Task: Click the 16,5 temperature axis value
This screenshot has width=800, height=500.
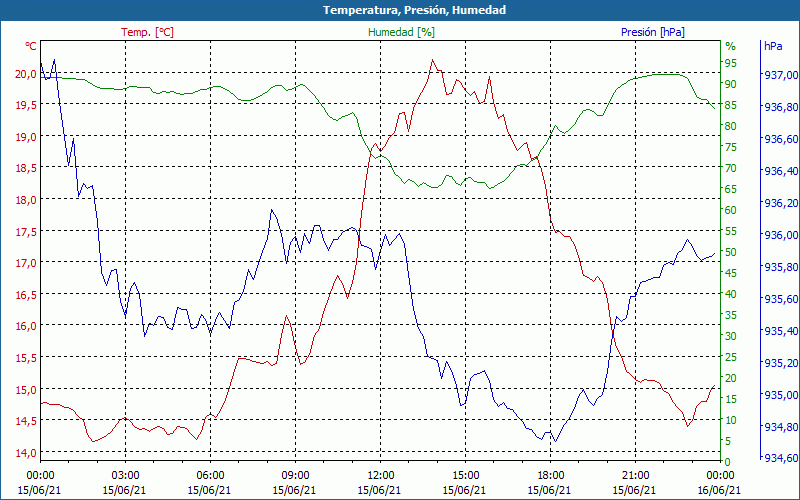Action: pos(26,295)
